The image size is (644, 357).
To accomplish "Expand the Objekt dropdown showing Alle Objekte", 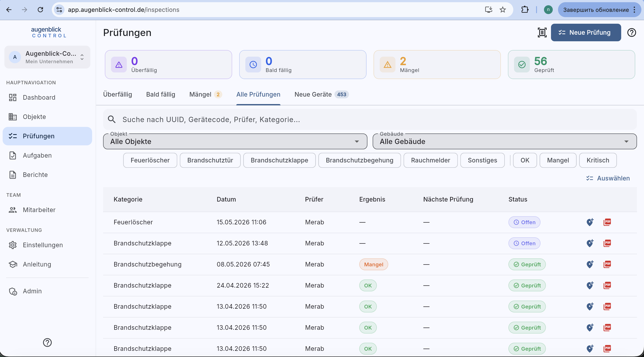I will click(235, 141).
